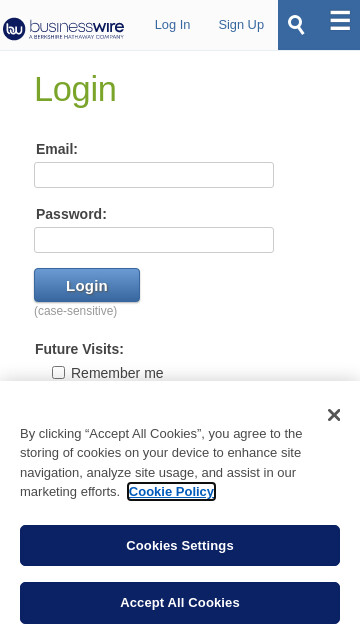Screen dimensions: 360x640
Task: Click the (case-sensitive) note text
Action: (76, 311)
